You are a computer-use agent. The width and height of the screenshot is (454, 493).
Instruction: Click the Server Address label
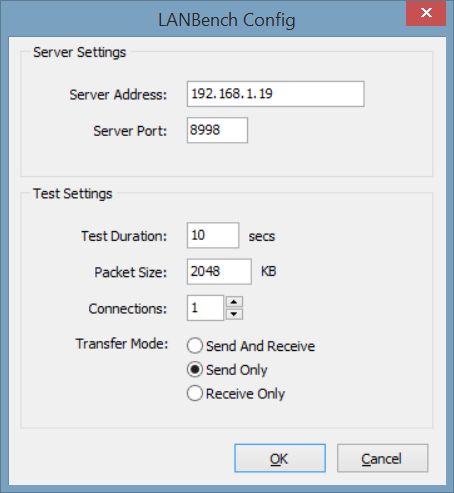coord(118,95)
